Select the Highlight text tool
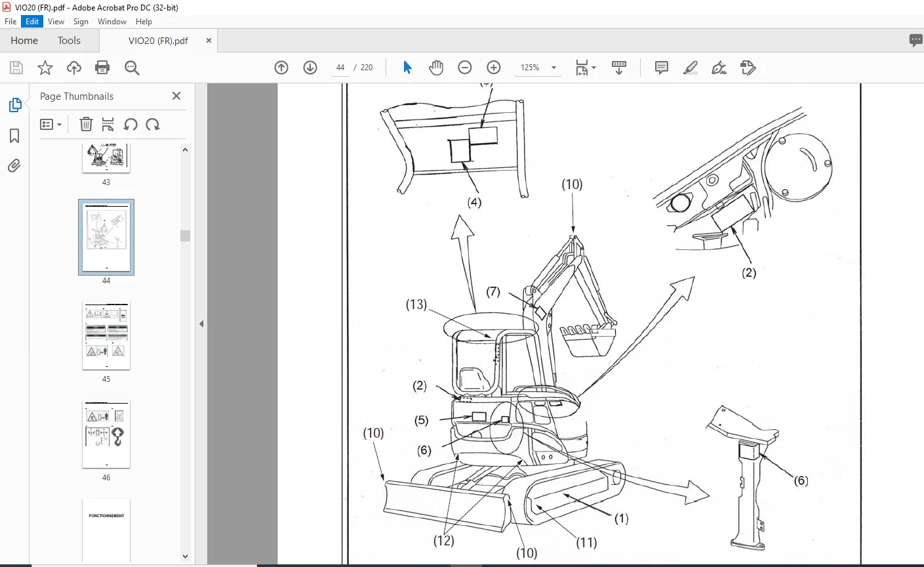 (x=690, y=68)
